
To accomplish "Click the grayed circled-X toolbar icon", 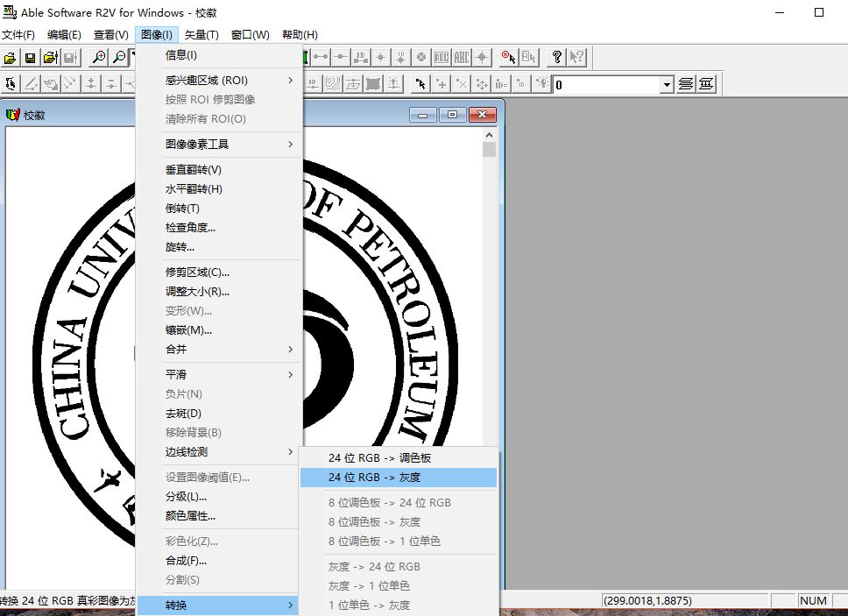I will point(421,57).
